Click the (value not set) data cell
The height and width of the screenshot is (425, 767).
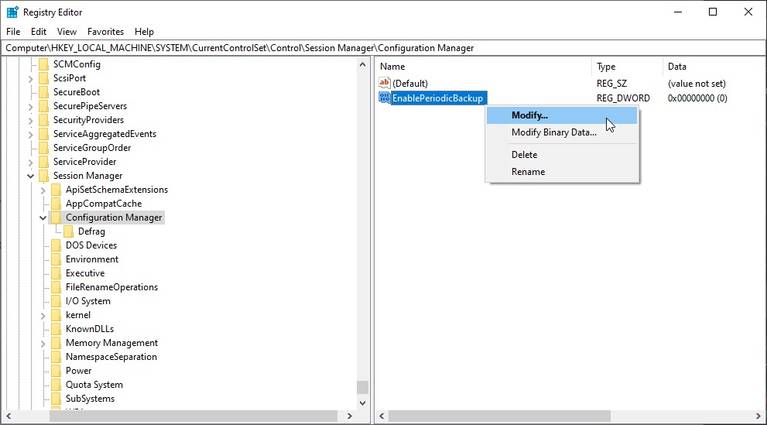pos(697,84)
